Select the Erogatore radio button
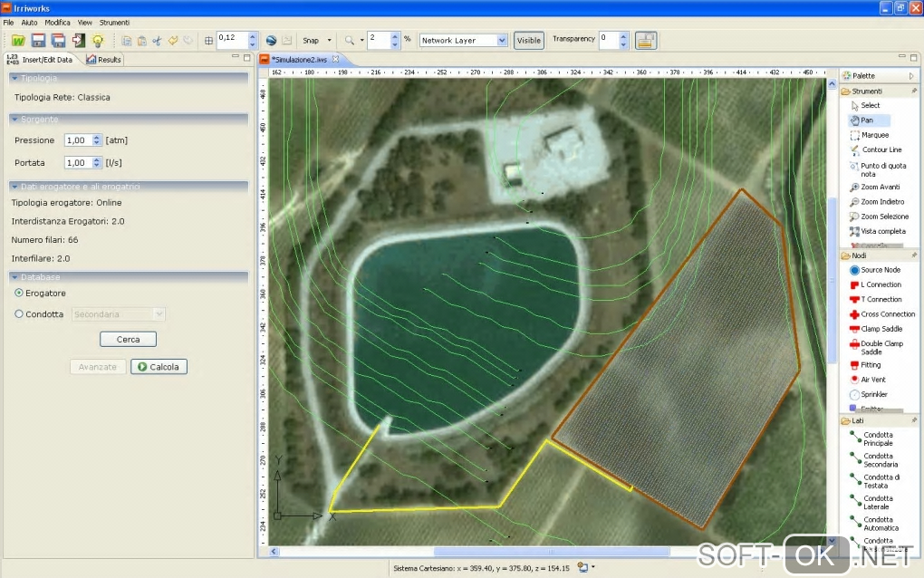The height and width of the screenshot is (578, 924). coord(19,293)
